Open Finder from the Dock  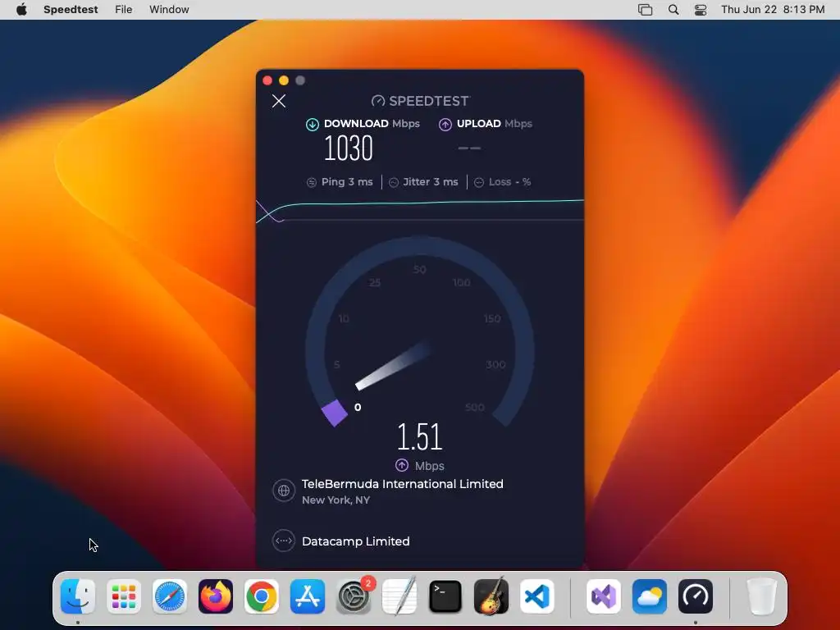coord(78,596)
